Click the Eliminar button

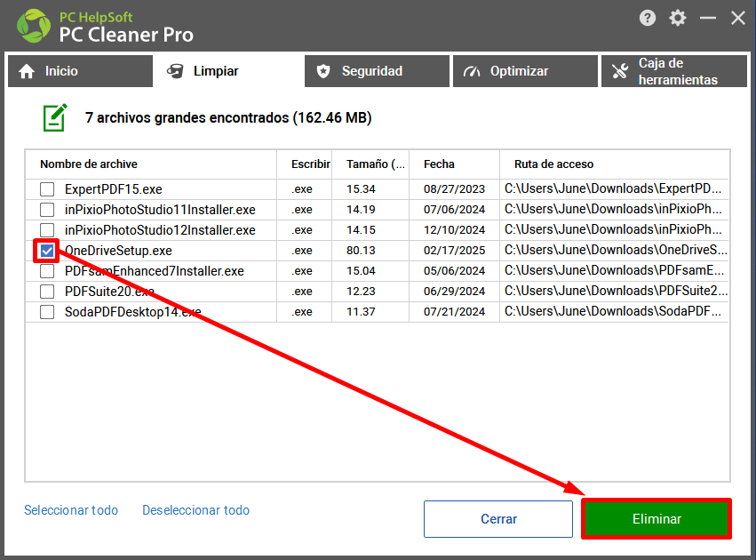657,519
